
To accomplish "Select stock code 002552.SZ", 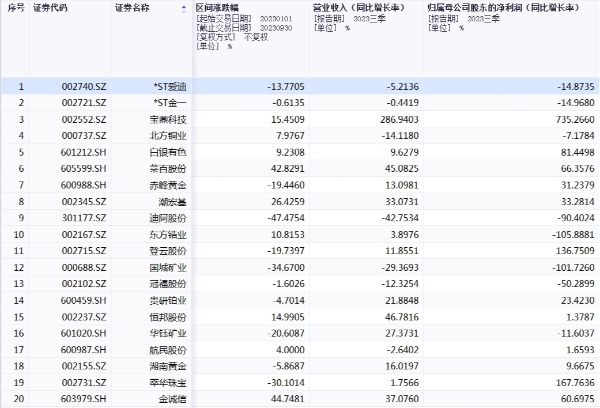I will (84, 119).
